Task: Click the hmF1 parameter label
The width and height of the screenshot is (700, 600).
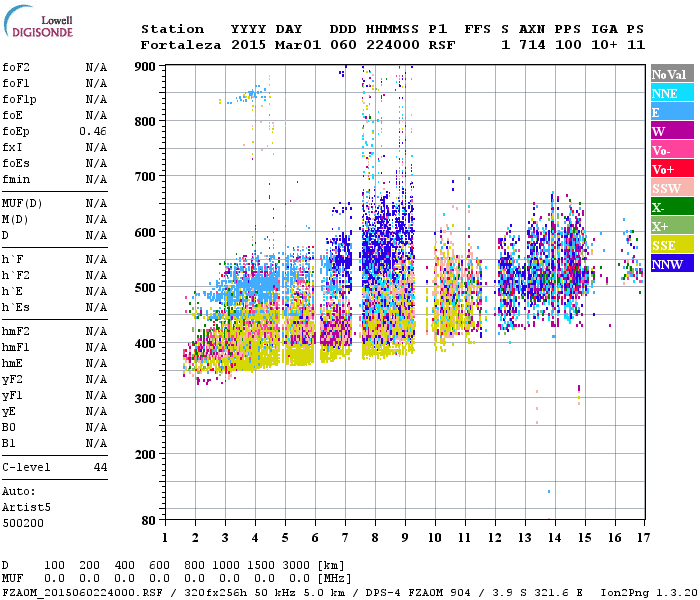Action: pyautogui.click(x=16, y=347)
